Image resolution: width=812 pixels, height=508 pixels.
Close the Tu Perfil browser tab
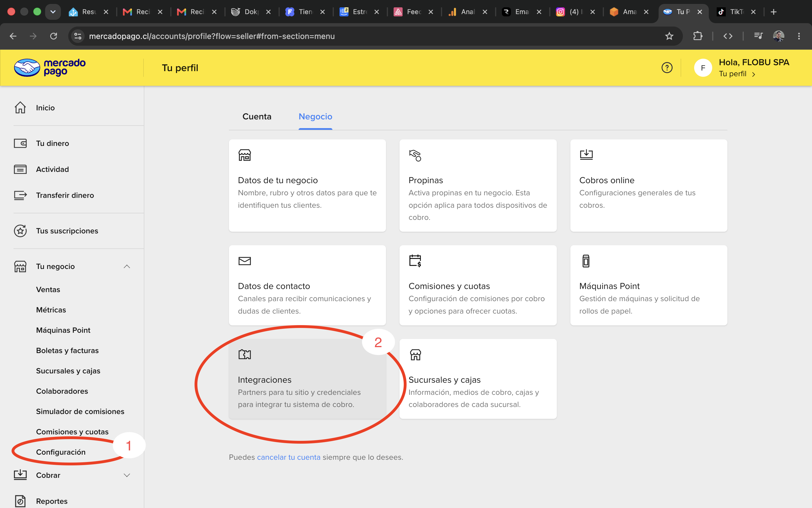[x=700, y=12]
